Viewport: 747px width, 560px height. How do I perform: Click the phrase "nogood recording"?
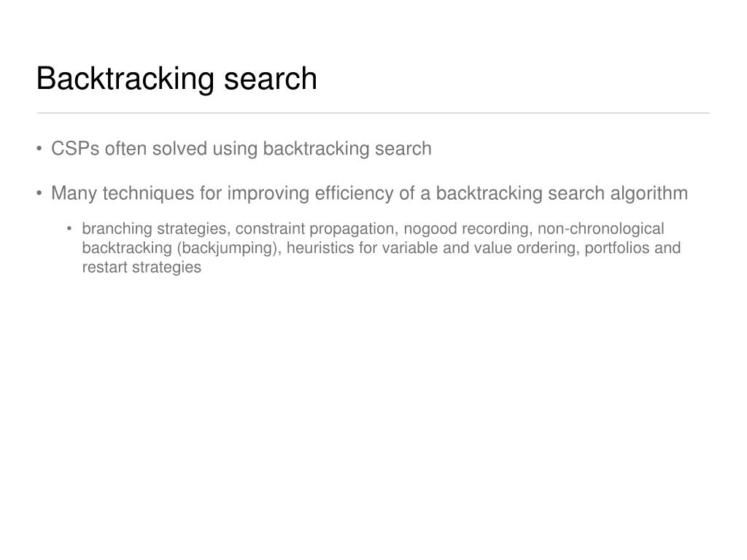tap(468, 229)
